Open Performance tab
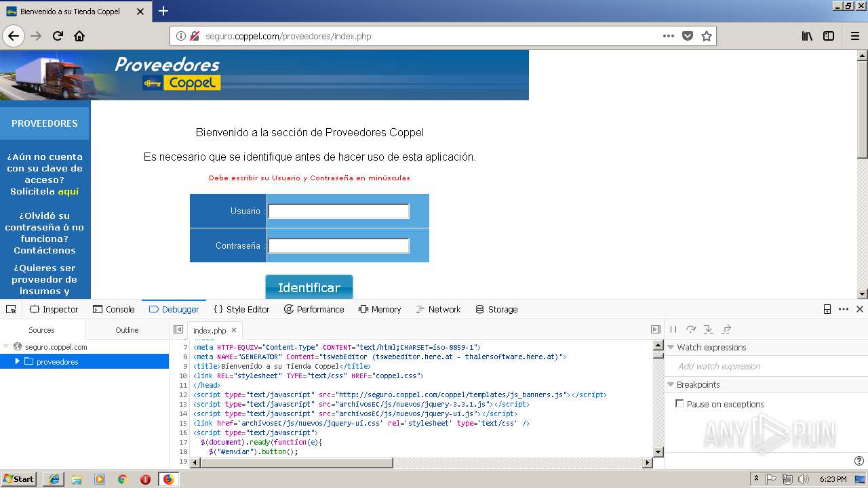This screenshot has height=488, width=868. pos(313,309)
